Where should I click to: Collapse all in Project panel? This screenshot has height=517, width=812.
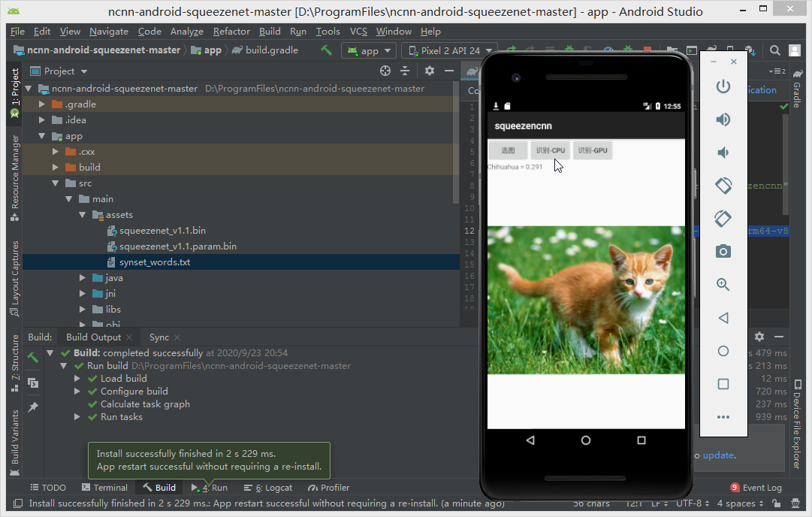point(405,71)
